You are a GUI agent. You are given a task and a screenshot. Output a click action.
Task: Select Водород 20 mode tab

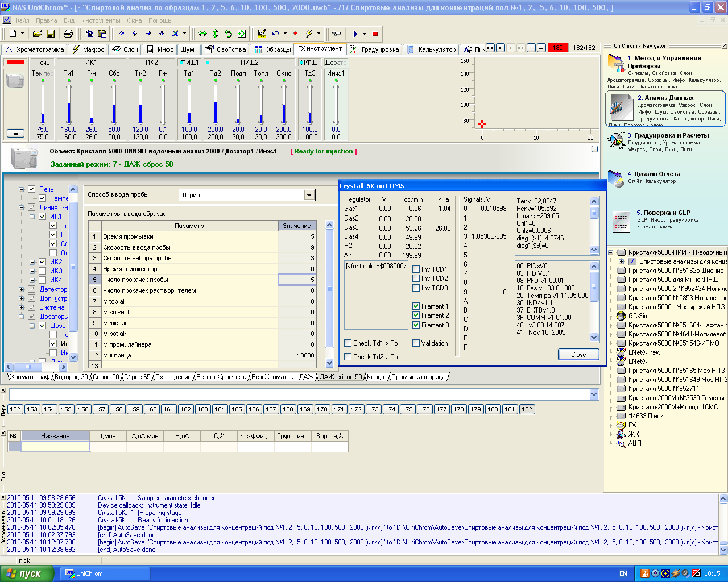point(71,377)
